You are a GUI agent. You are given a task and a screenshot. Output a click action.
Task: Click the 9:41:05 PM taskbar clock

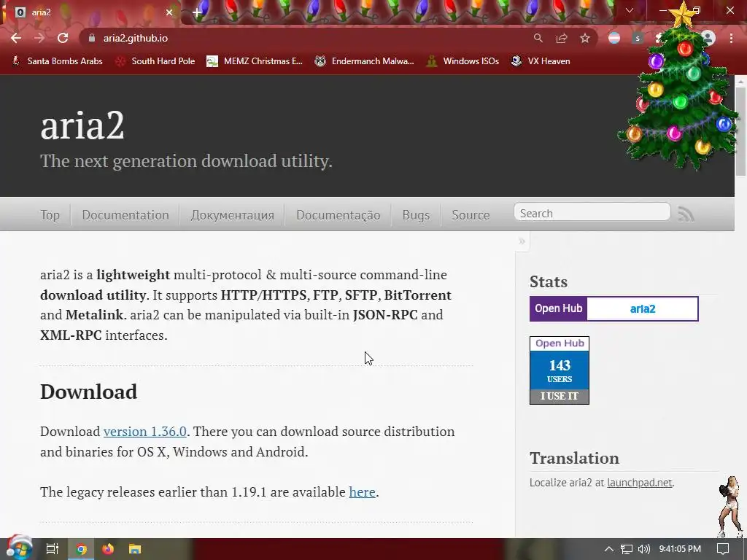[680, 549]
